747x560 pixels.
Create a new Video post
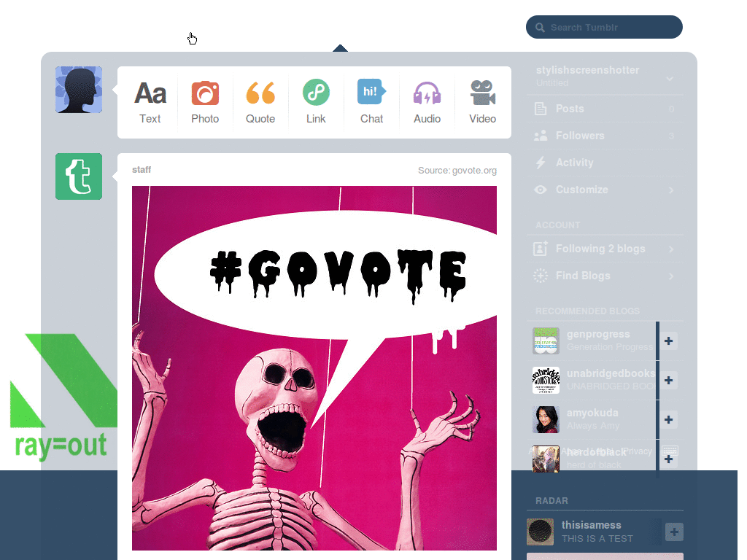[x=483, y=102]
